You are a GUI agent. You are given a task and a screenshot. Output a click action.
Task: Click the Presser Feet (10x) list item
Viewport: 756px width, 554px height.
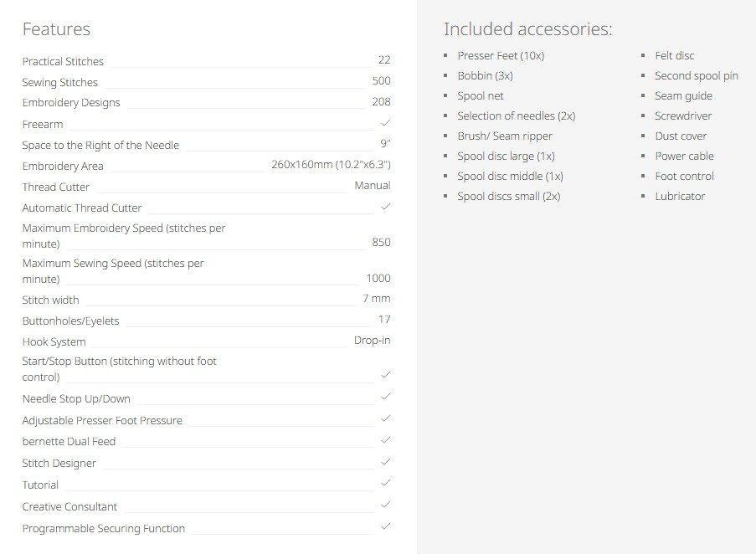click(501, 56)
